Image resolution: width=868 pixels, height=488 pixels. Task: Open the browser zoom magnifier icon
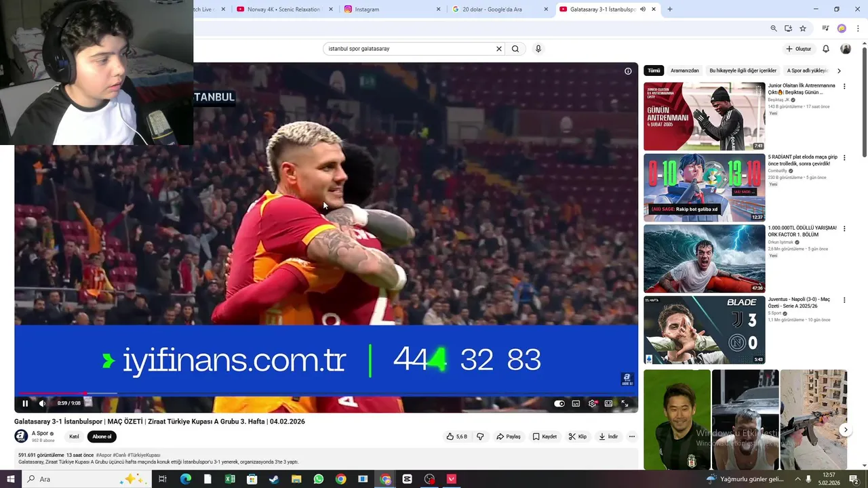click(x=774, y=28)
